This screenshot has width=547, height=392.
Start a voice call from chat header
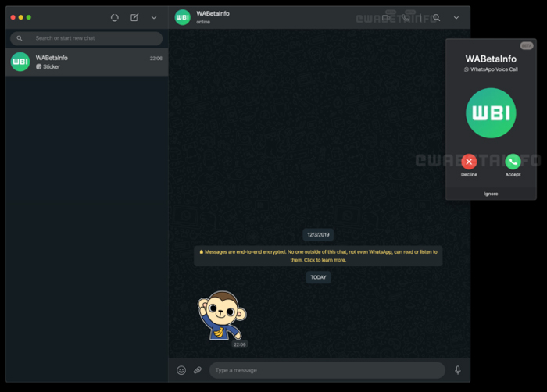coord(406,17)
